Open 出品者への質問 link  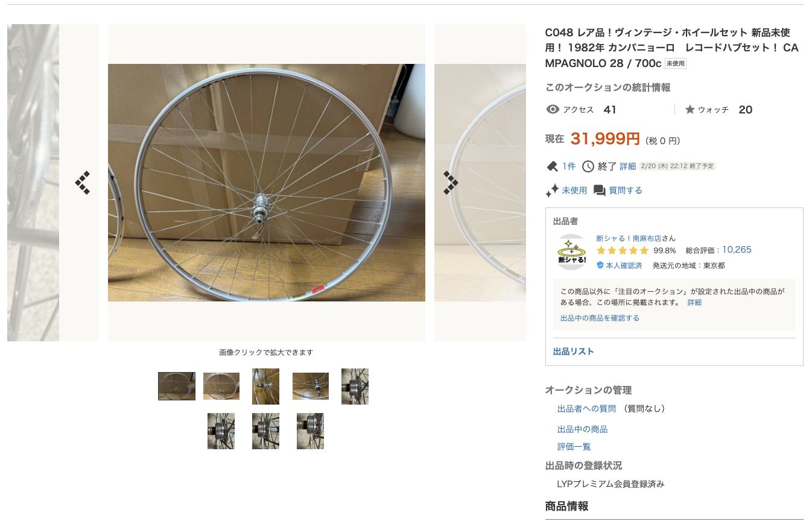coord(586,409)
